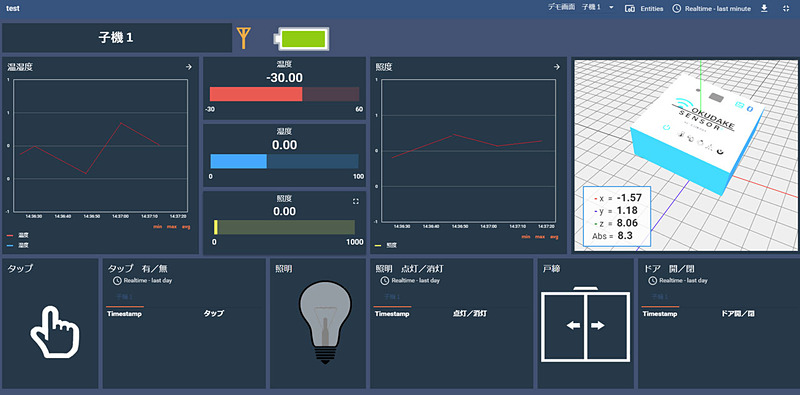Click the 温湿度 chart title
Screen dimensions: 800x395
20,67
